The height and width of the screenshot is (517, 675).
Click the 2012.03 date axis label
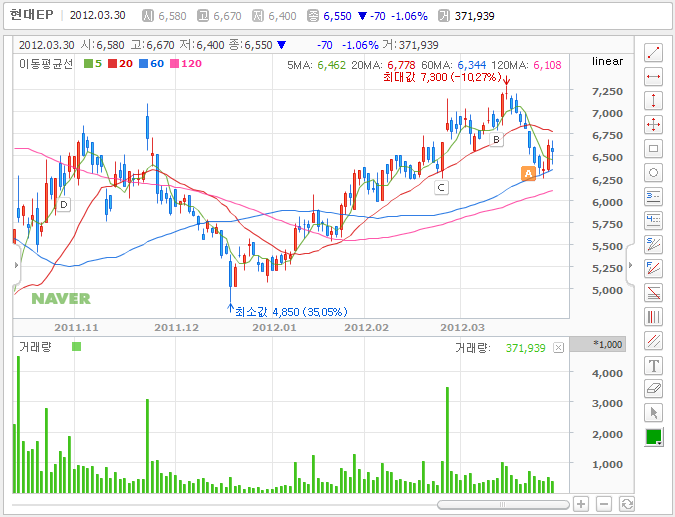click(x=462, y=328)
